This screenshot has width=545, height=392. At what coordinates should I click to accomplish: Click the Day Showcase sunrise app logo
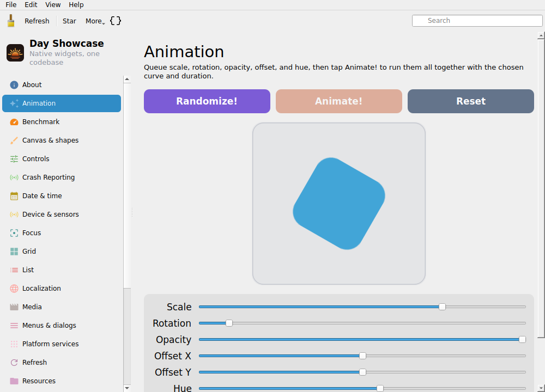pyautogui.click(x=15, y=53)
